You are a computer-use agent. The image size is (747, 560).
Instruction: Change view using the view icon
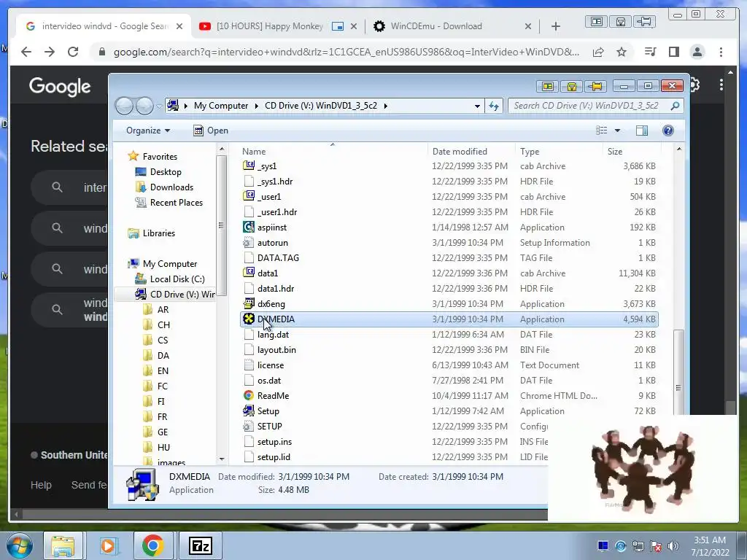pyautogui.click(x=602, y=131)
